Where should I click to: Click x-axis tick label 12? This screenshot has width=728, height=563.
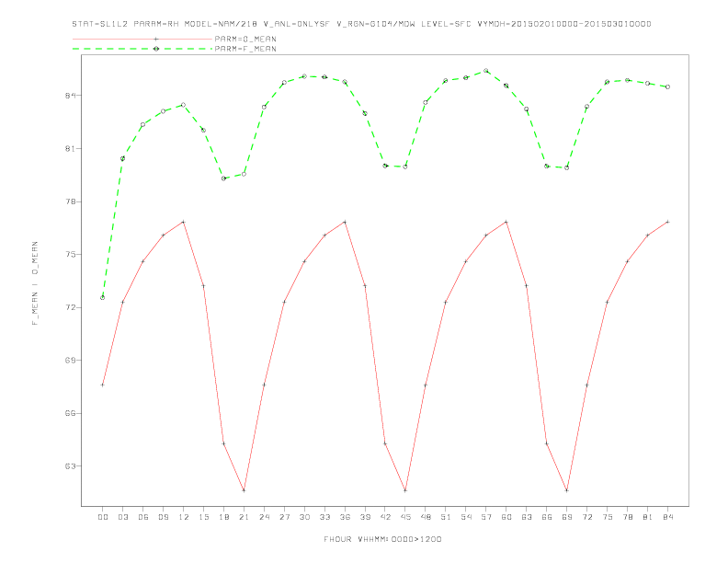(184, 517)
